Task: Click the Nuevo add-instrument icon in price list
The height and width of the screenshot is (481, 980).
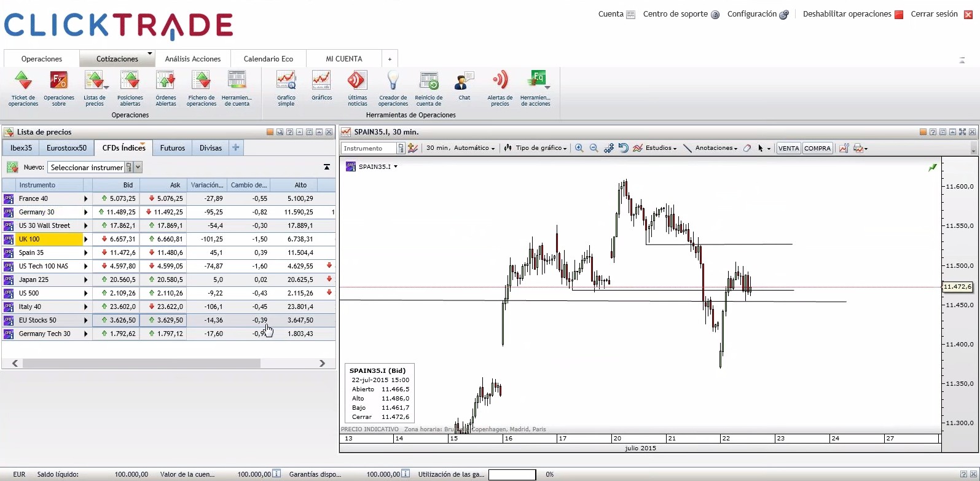Action: [x=12, y=167]
